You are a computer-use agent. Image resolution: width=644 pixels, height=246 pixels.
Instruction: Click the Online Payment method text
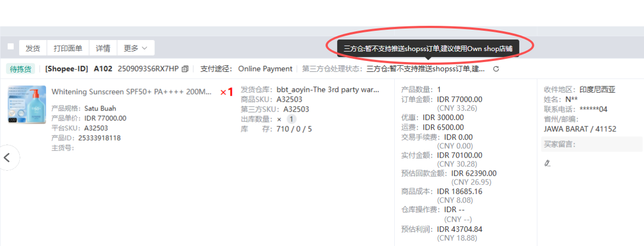point(265,69)
